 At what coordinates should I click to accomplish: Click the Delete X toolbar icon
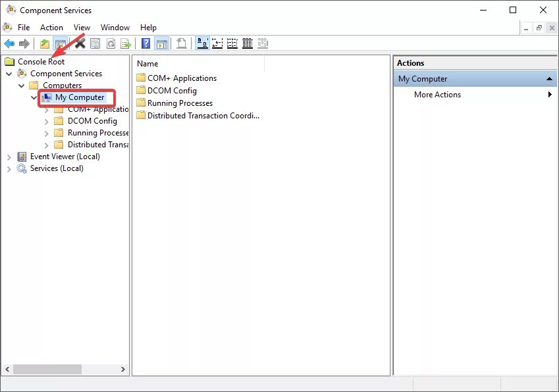pyautogui.click(x=80, y=44)
